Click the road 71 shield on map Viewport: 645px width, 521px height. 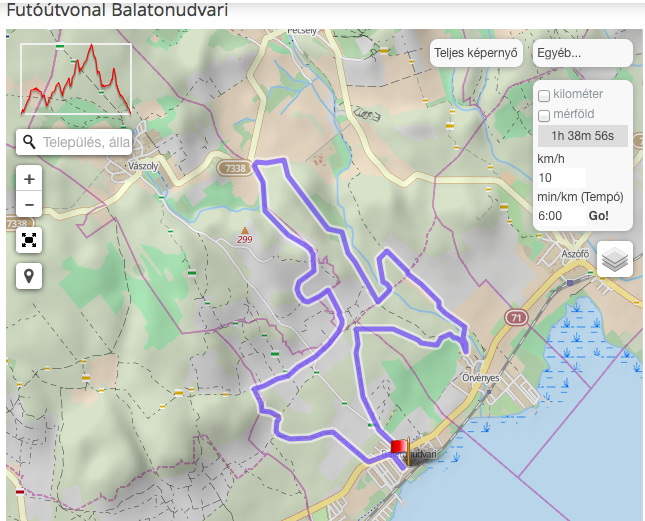[x=516, y=316]
